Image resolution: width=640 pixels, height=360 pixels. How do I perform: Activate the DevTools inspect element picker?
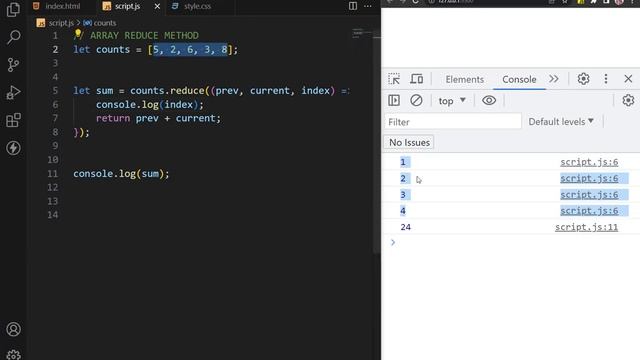point(394,79)
